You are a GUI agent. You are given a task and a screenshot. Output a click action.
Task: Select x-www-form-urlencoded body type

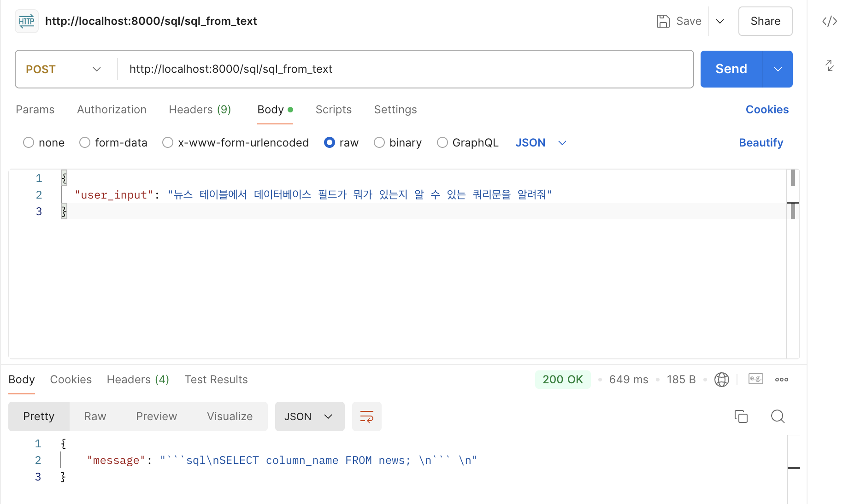click(168, 143)
